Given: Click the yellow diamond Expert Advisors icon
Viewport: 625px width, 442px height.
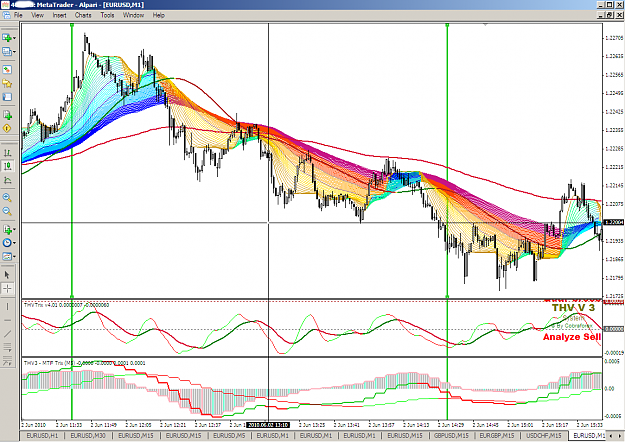Looking at the screenshot, I should tap(7, 128).
